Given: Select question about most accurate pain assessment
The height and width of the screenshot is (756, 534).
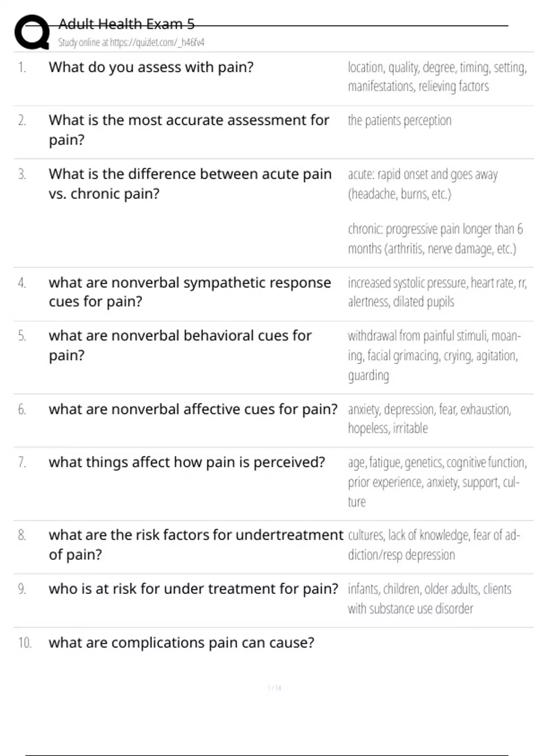Looking at the screenshot, I should point(189,130).
